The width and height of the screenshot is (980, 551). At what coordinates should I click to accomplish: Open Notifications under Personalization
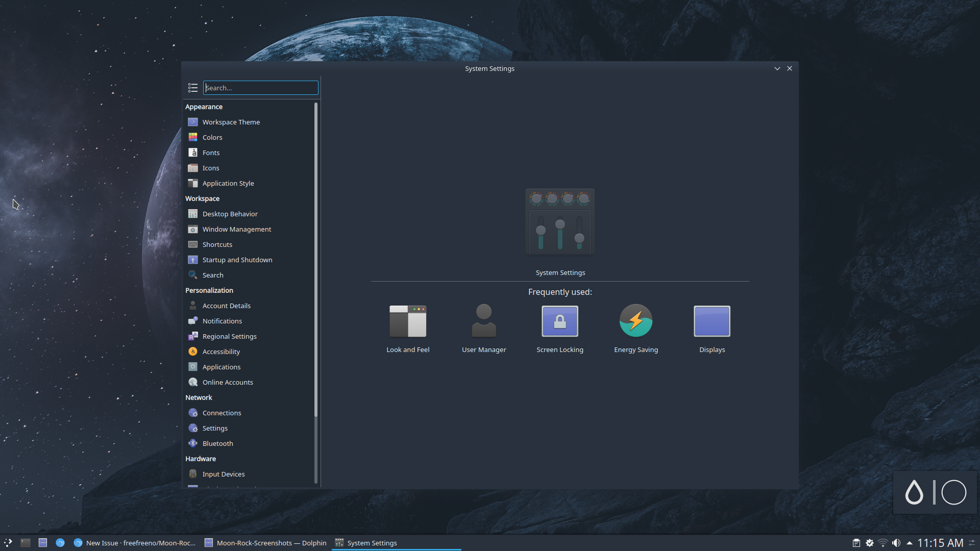click(x=222, y=321)
